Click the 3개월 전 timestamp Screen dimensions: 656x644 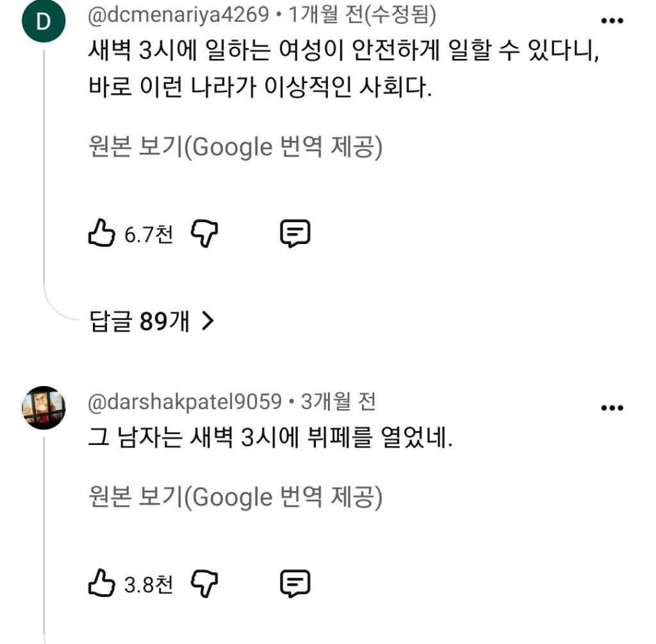[x=338, y=402]
